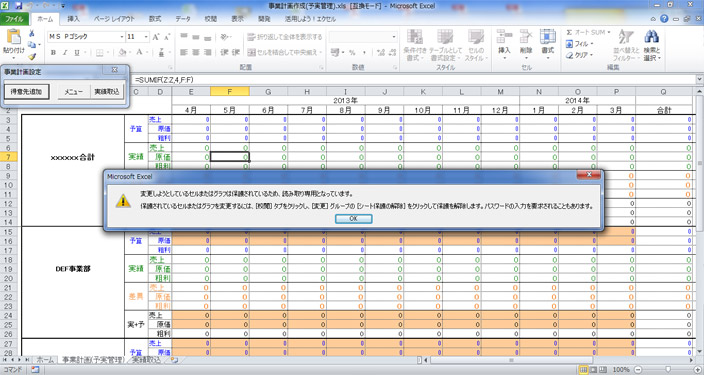Open 条件付き書式 conditional formatting
Image resolution: width=704 pixels, height=375 pixels.
(x=414, y=45)
